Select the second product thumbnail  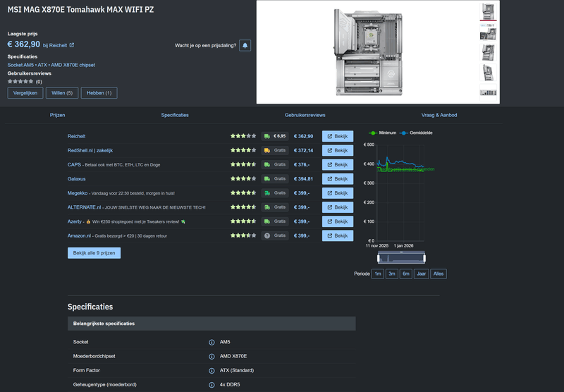coord(488,32)
